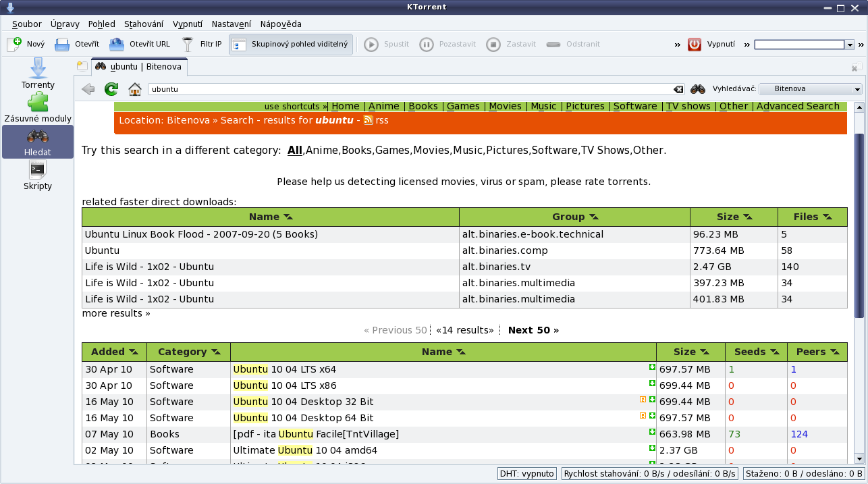
Task: Download icon for 'Ubuntu 10 04 LTS x64'
Action: pos(652,367)
